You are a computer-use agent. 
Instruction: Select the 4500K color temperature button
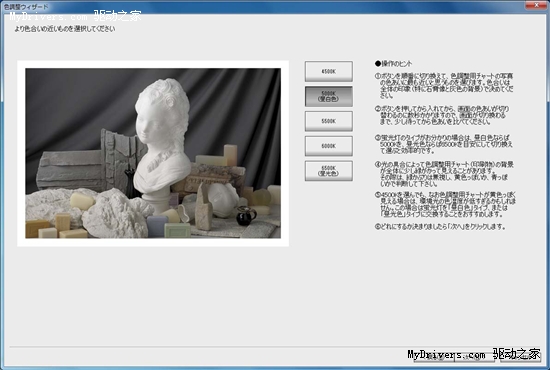tap(329, 71)
